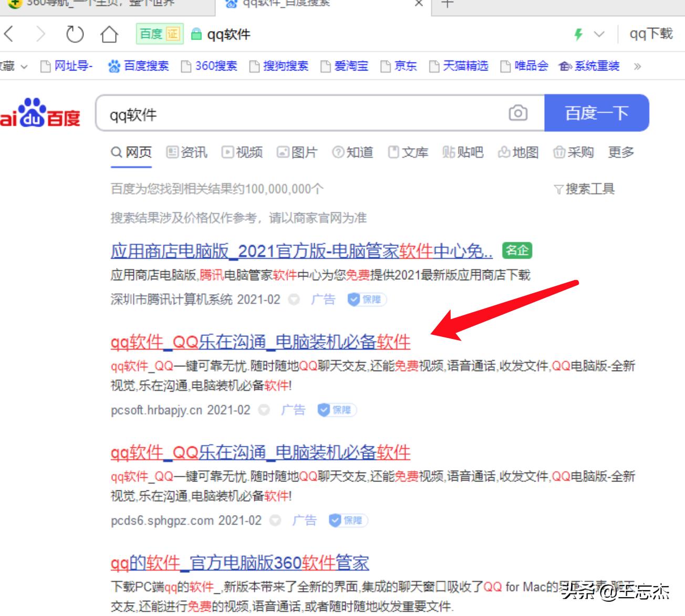Open the 更多 search category menu
Image resolution: width=685 pixels, height=616 pixels.
(x=621, y=152)
